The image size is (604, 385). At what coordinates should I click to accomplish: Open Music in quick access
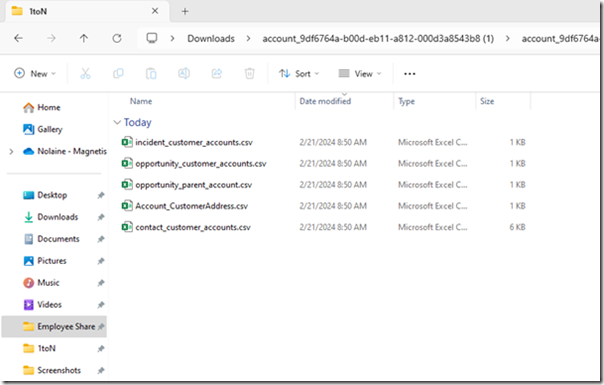pos(48,283)
